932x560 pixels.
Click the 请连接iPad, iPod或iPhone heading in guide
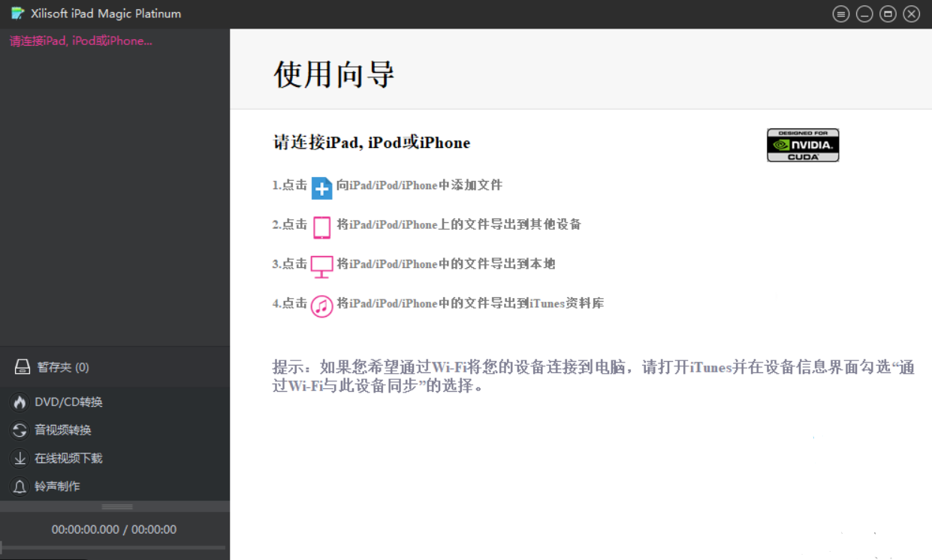372,143
